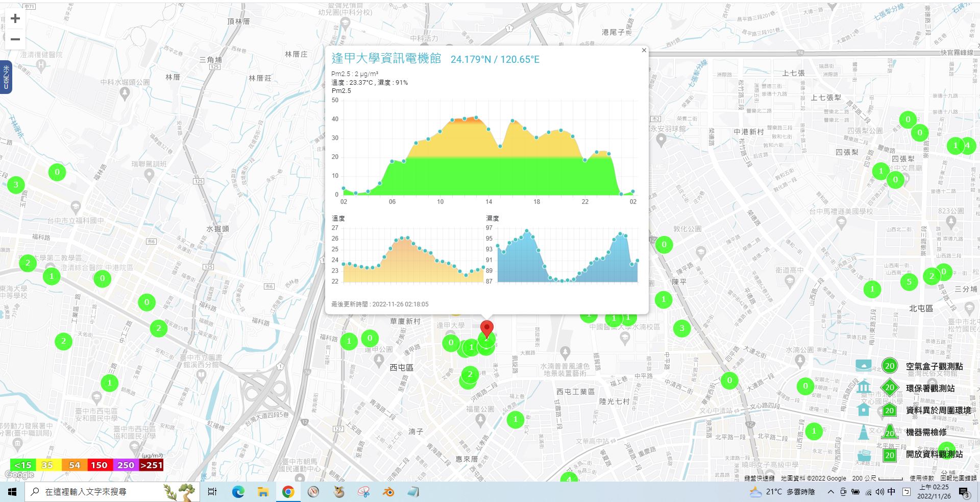Screen dimensions: 980x502
Task: Open the blue side tab on left edge
Action: click(6, 78)
